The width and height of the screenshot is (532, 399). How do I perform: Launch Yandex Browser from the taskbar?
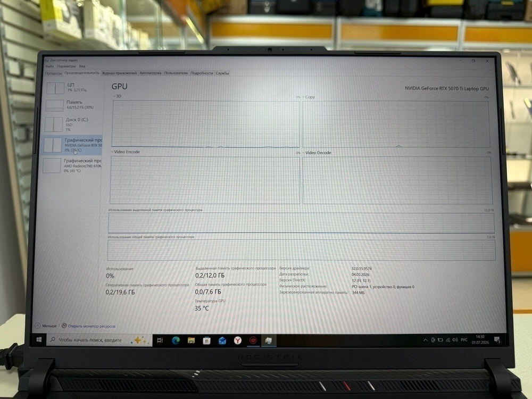[x=237, y=340]
